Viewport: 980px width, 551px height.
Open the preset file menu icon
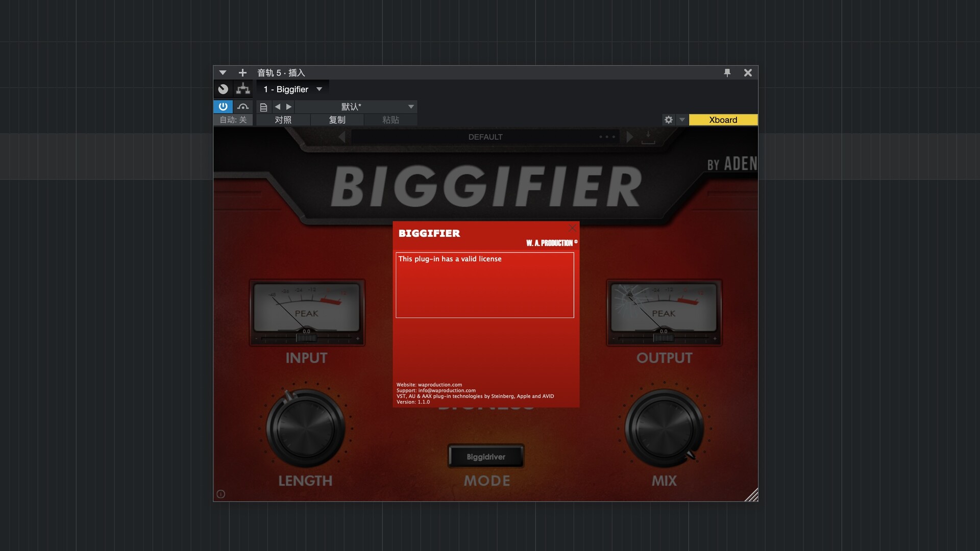click(263, 107)
